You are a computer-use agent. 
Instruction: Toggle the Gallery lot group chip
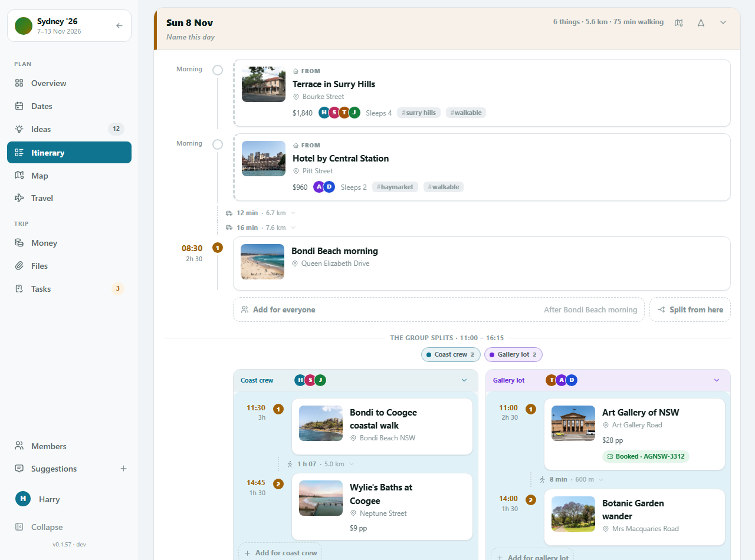click(x=513, y=354)
